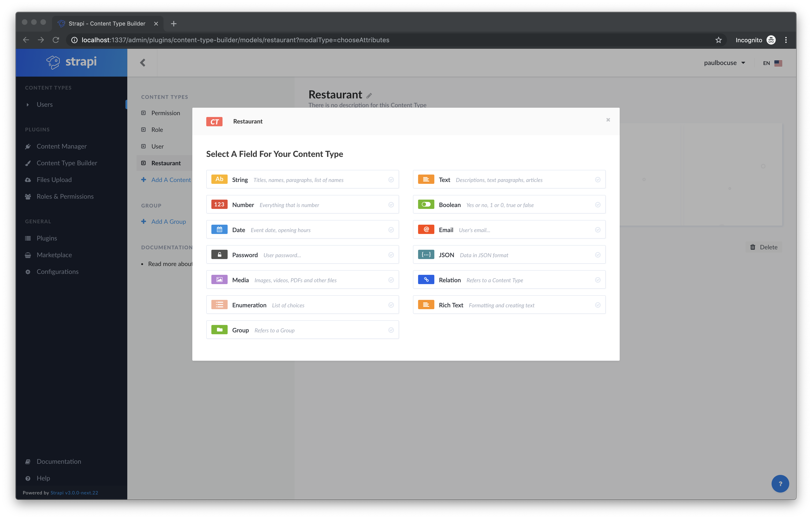Choose the purple Media image icon
The image size is (812, 519).
219,280
